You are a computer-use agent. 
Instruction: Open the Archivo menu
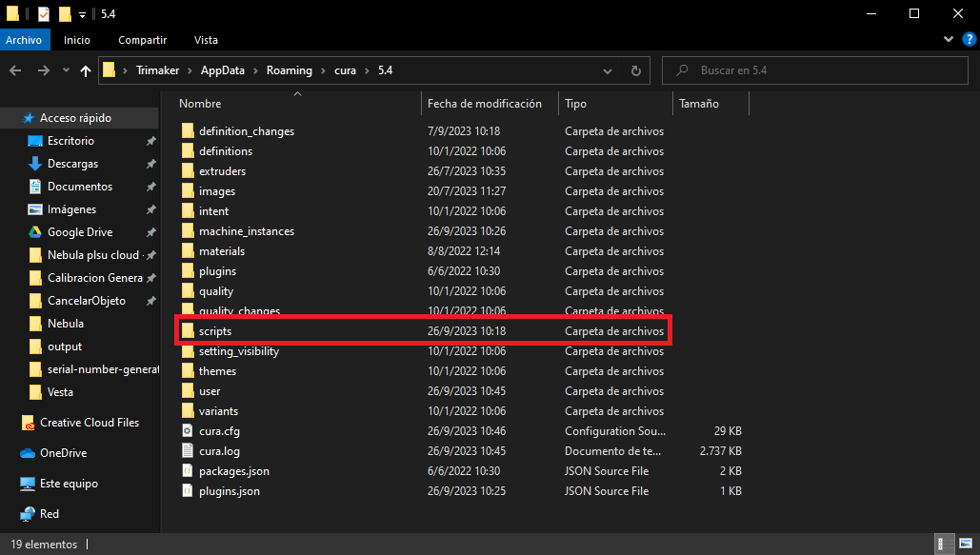[24, 40]
